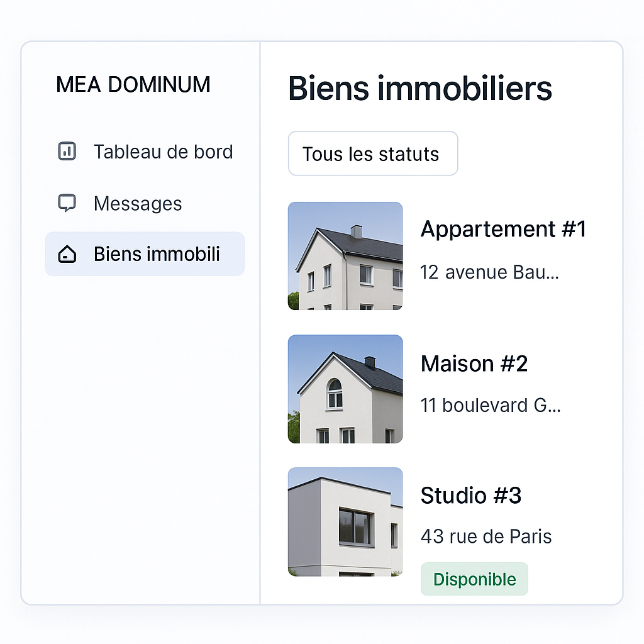Image resolution: width=644 pixels, height=644 pixels.
Task: View the Studio #3 building photo
Action: click(x=345, y=521)
